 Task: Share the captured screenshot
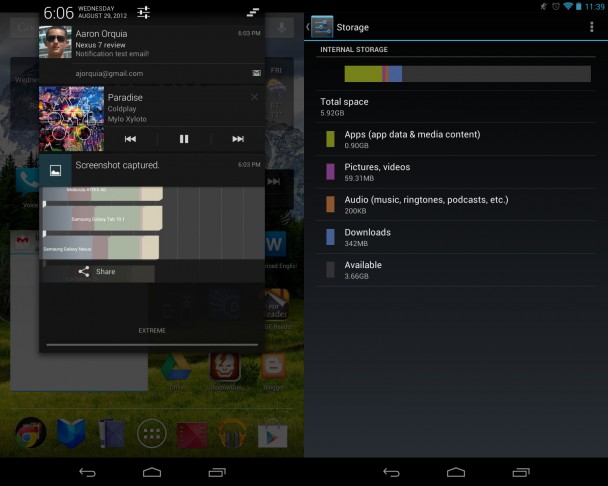(99, 272)
